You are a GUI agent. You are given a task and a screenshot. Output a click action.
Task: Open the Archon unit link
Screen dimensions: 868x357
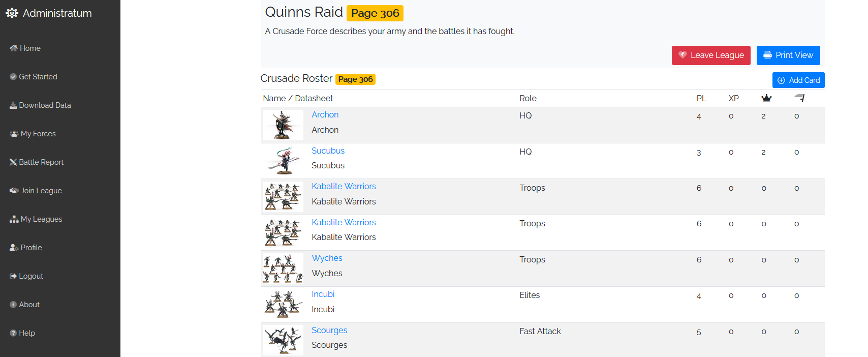pos(325,115)
